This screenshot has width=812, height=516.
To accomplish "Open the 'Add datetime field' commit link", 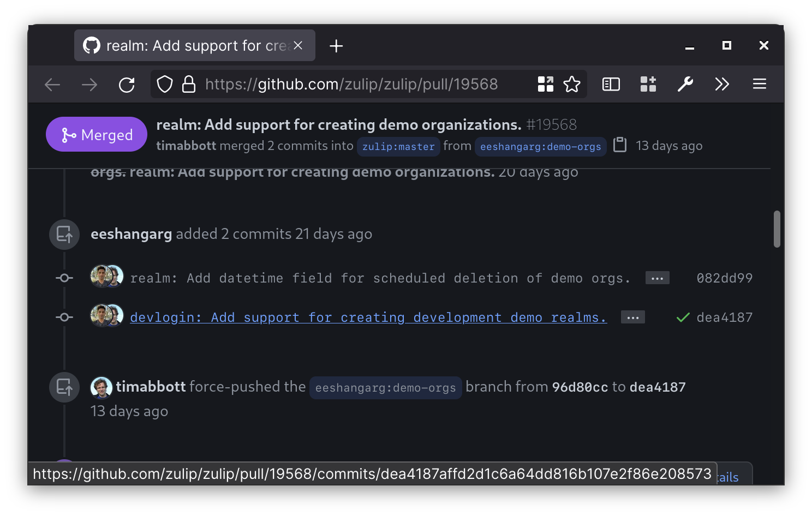I will [380, 278].
